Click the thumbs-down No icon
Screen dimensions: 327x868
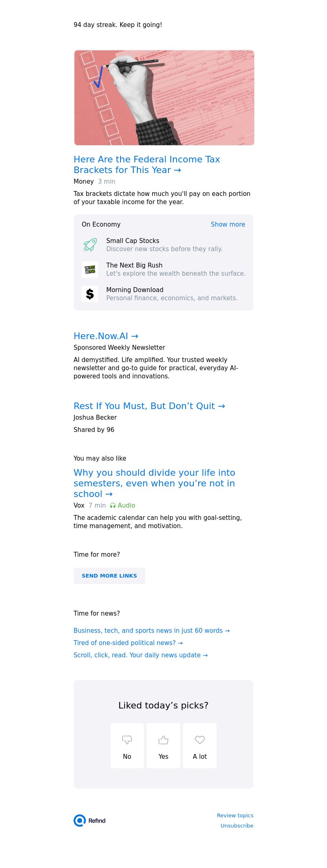[127, 740]
